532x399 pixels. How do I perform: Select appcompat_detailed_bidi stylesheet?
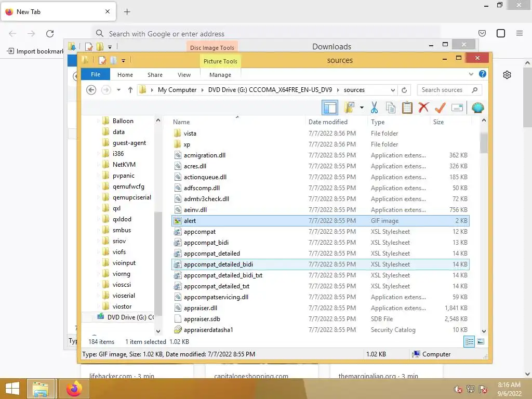pyautogui.click(x=320, y=264)
